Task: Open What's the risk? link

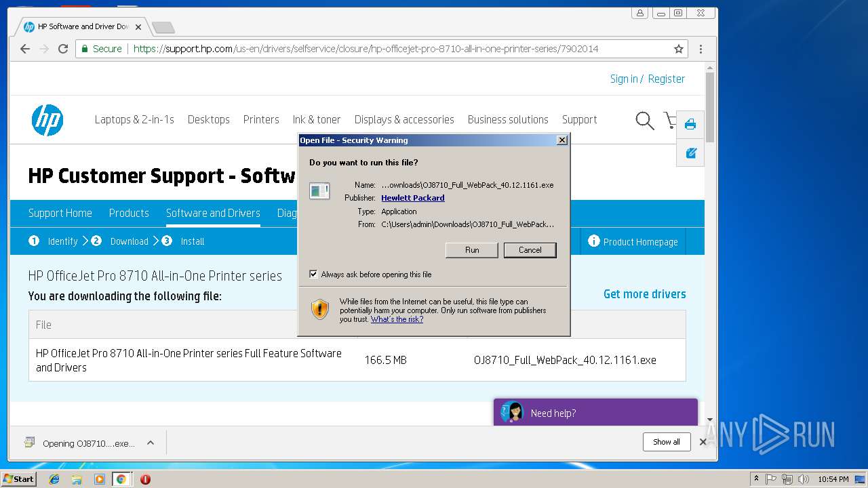Action: (397, 319)
